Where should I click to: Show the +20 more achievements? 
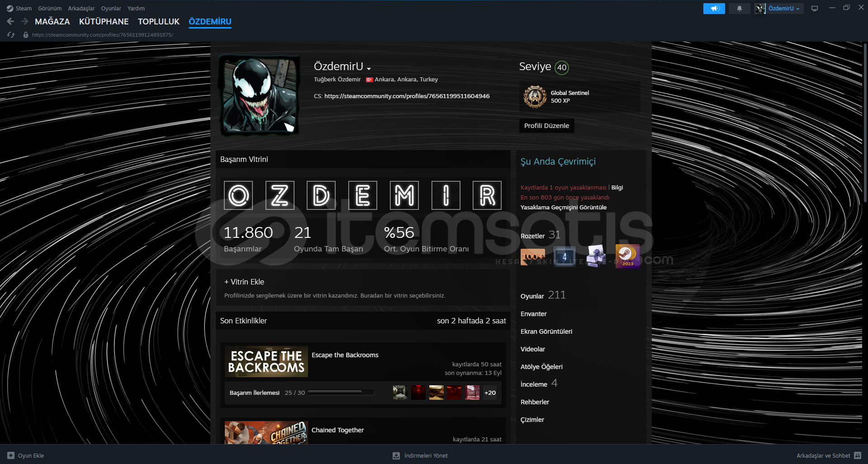(x=490, y=393)
